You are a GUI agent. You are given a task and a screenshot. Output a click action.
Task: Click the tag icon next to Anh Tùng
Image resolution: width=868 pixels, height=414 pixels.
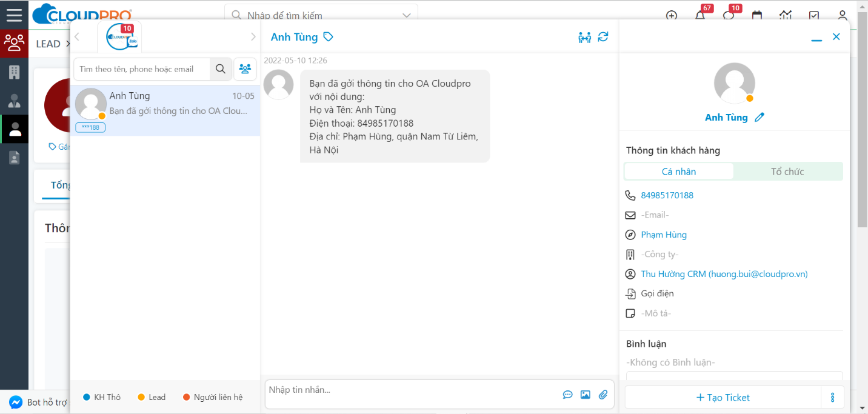coord(328,37)
